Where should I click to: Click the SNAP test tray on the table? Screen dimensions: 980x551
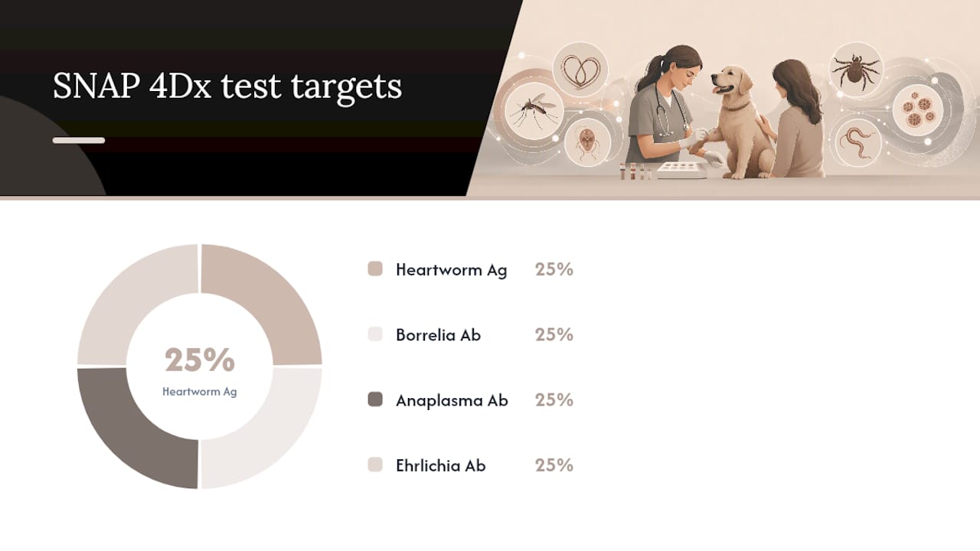tap(683, 170)
